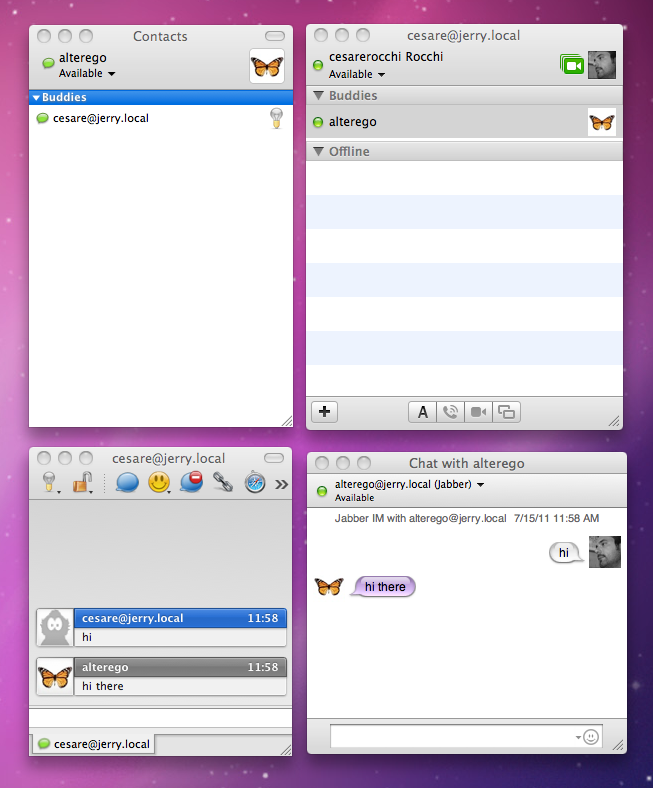Click the cesare@jerry.local message header

(180, 618)
